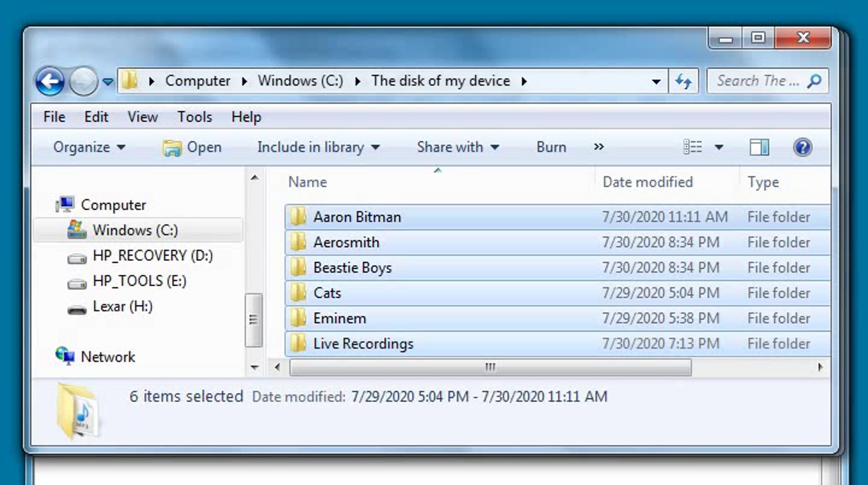Change the view using the view icon

tap(693, 147)
